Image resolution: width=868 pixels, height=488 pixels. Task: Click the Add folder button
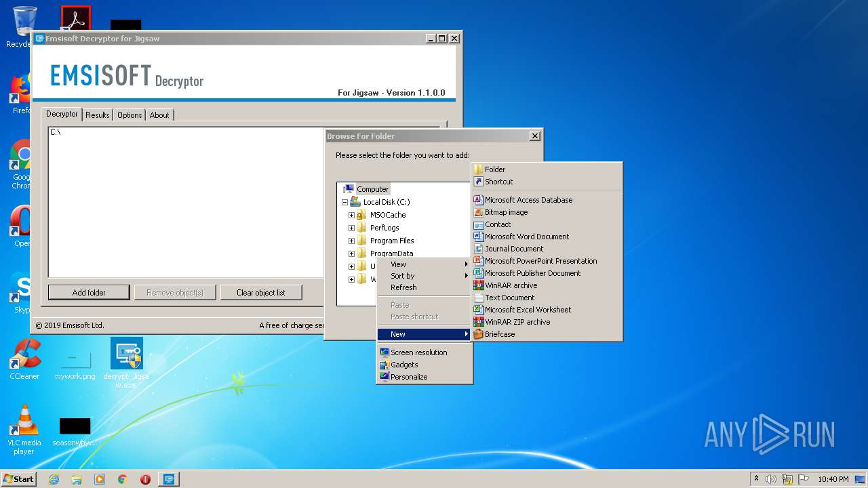(x=89, y=293)
